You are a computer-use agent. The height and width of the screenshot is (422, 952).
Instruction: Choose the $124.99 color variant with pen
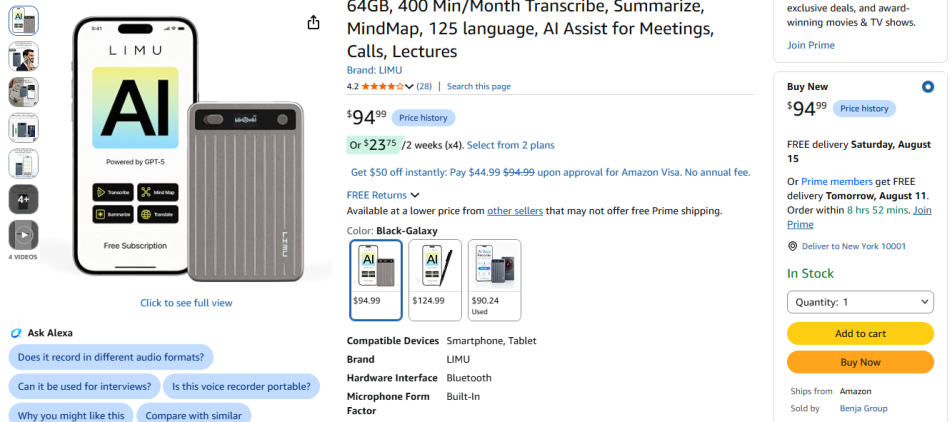(x=435, y=280)
